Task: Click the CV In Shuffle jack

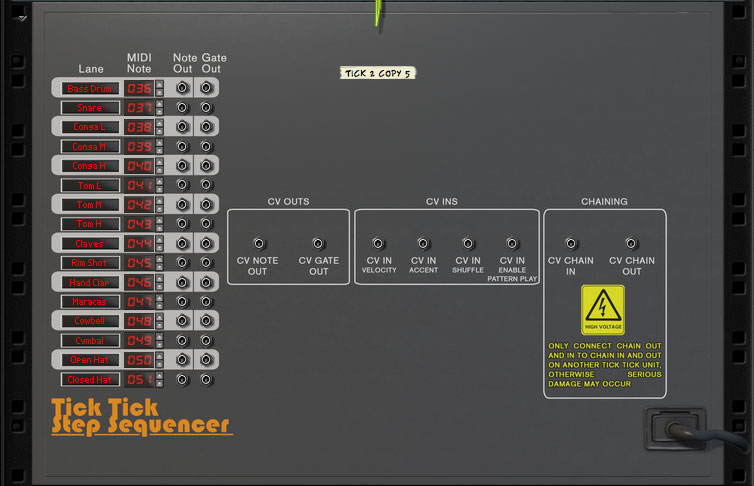Action: point(467,243)
